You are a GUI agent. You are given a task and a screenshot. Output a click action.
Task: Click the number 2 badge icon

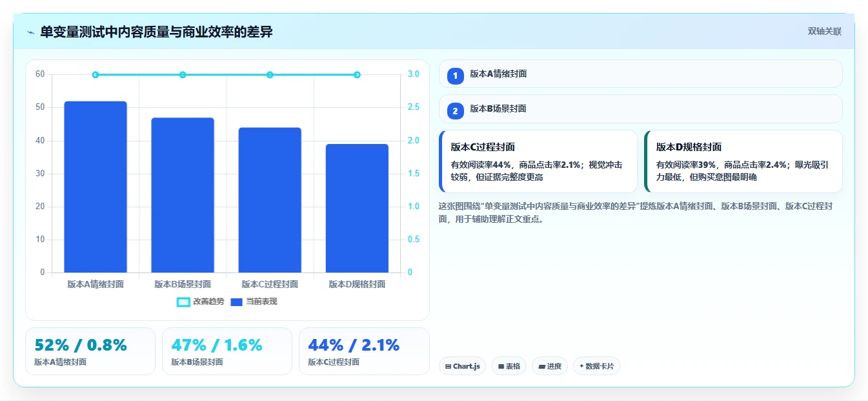(456, 111)
